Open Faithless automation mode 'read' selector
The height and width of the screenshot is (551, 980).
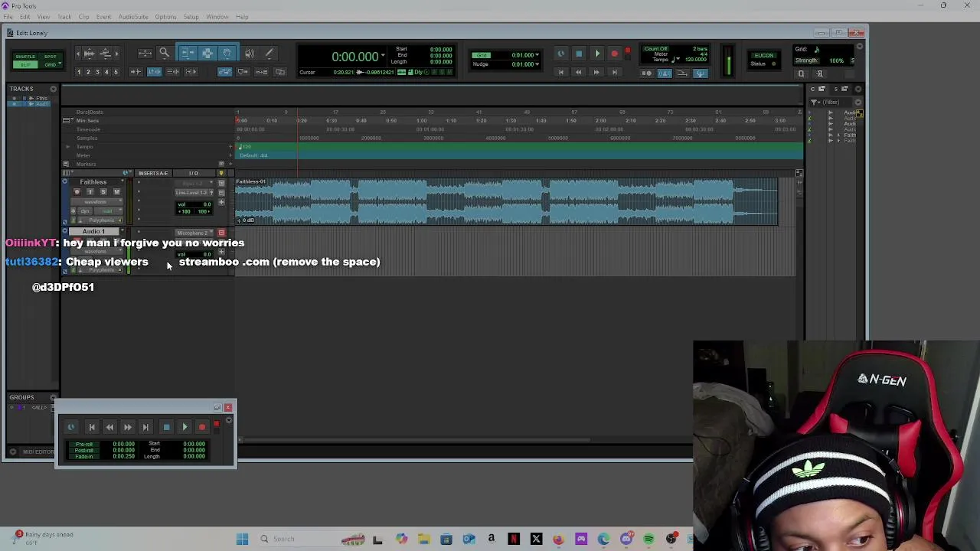coord(108,211)
